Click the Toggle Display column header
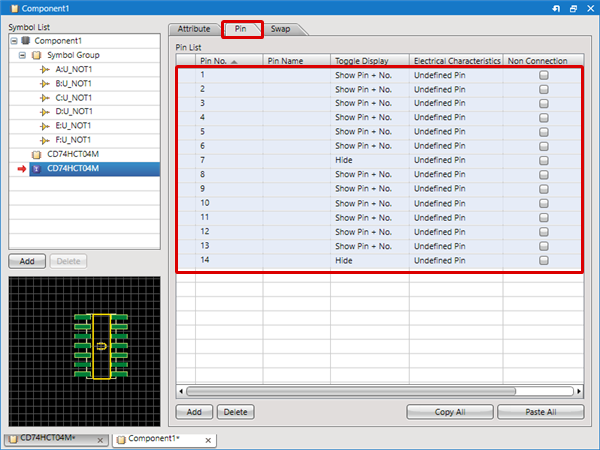The image size is (600, 450). 370,60
